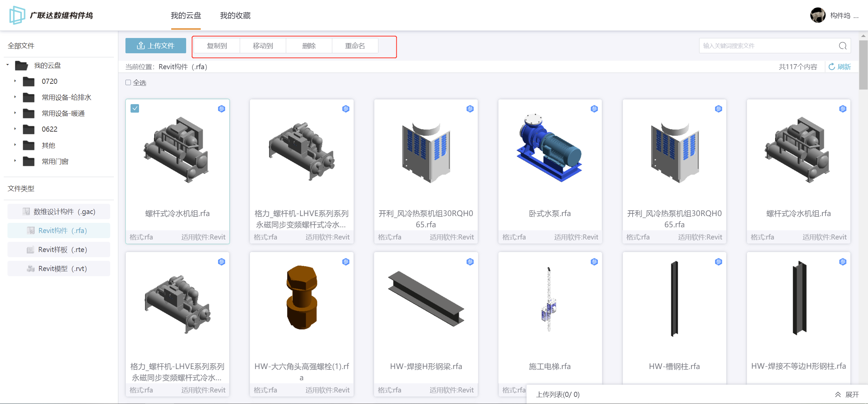Click parametric badge on 卧式水泵.rfa card
The image size is (868, 404).
(594, 109)
